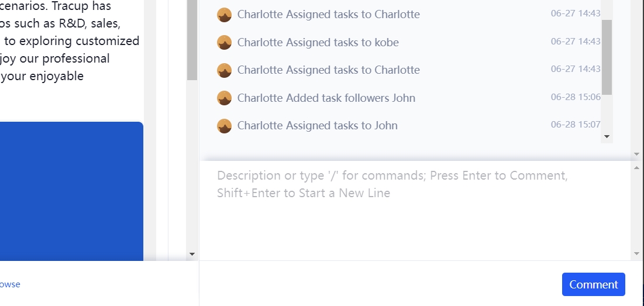Screen dimensions: 644x306
Task: Click the large blue banner panel
Action: (71, 191)
